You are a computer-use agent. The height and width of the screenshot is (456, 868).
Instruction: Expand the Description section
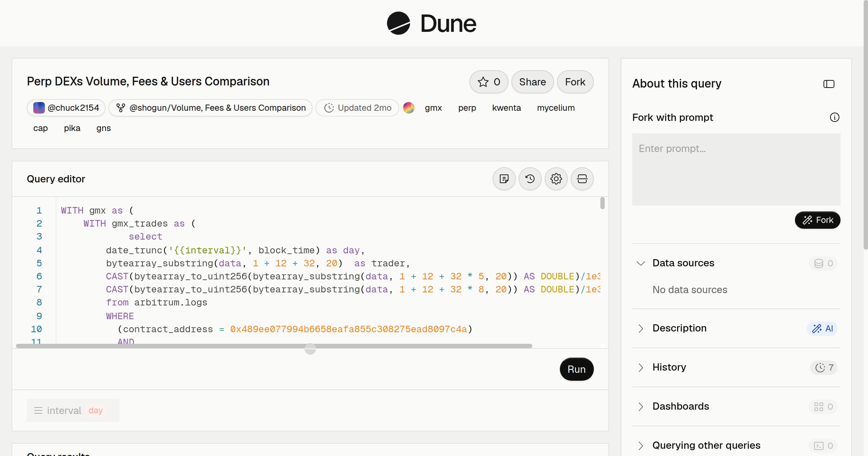tap(641, 328)
